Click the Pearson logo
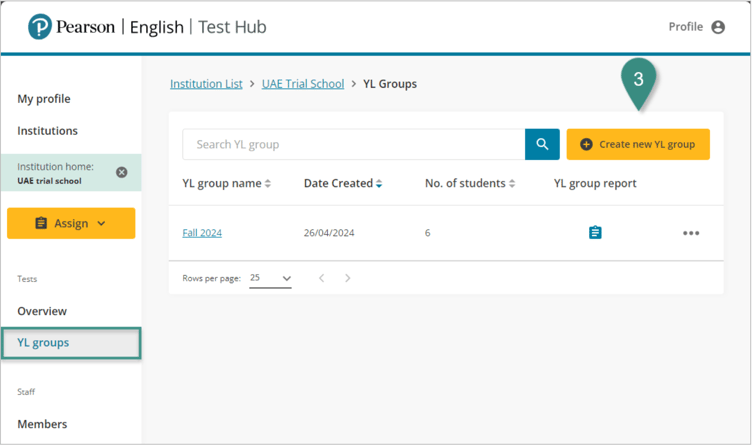Image resolution: width=753 pixels, height=447 pixels. pyautogui.click(x=40, y=27)
